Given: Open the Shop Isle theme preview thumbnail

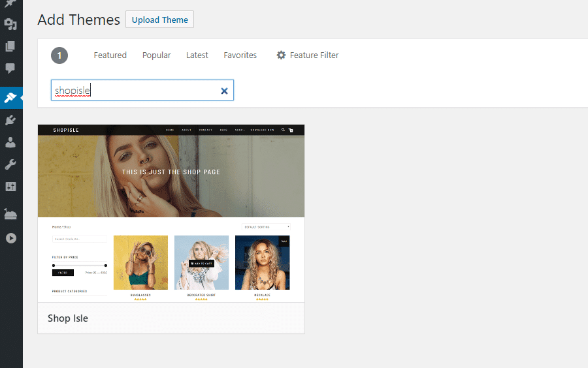Looking at the screenshot, I should pos(171,213).
